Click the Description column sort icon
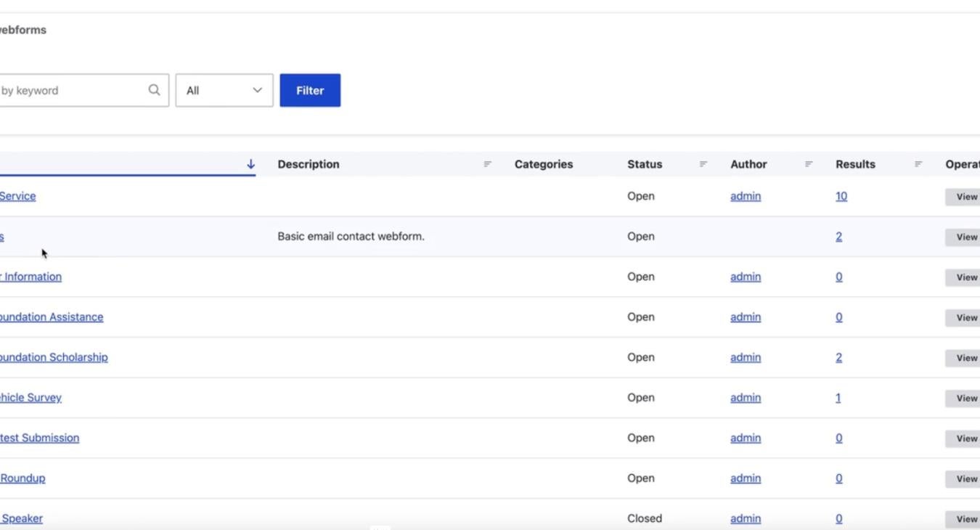Screen dimensions: 980x530 (487, 164)
